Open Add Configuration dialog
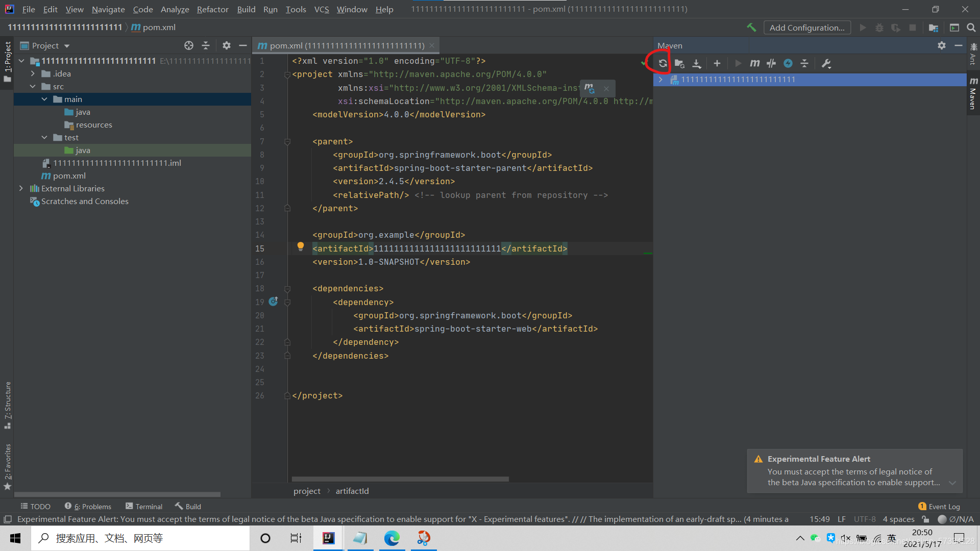Viewport: 980px width, 551px height. pos(807,28)
